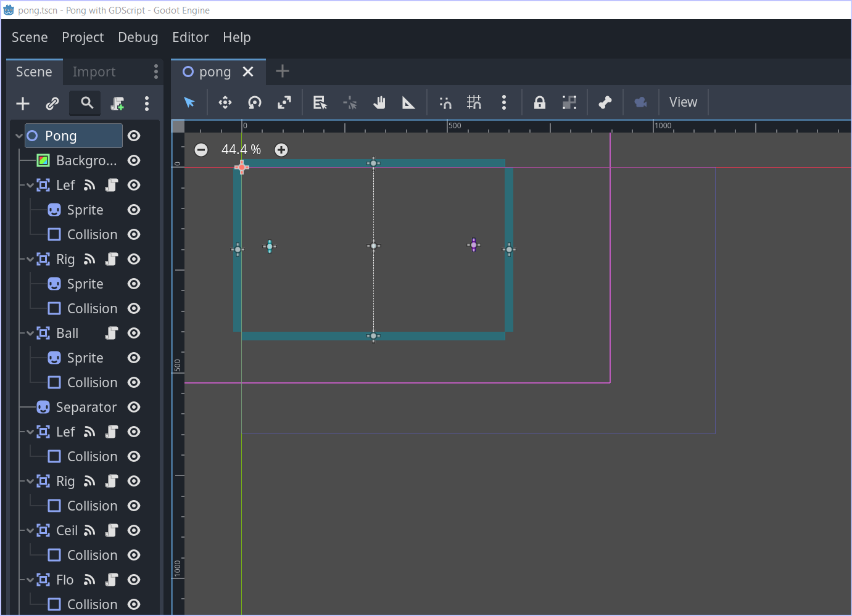852x616 pixels.
Task: Click the Background node's colored texture icon
Action: click(x=43, y=160)
